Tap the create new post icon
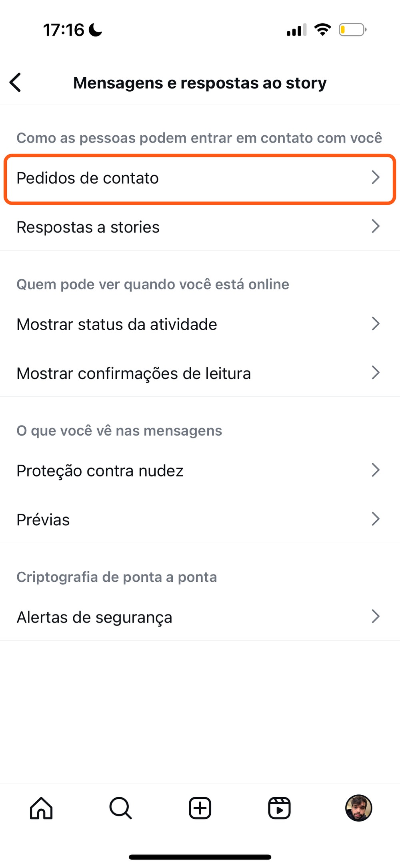This screenshot has height=868, width=400. (200, 808)
